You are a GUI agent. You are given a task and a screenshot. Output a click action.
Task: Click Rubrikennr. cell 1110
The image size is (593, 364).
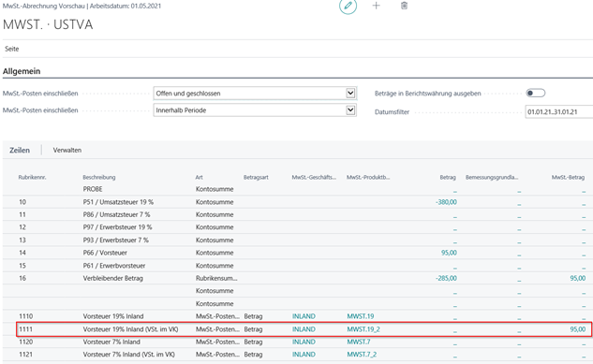click(x=25, y=316)
